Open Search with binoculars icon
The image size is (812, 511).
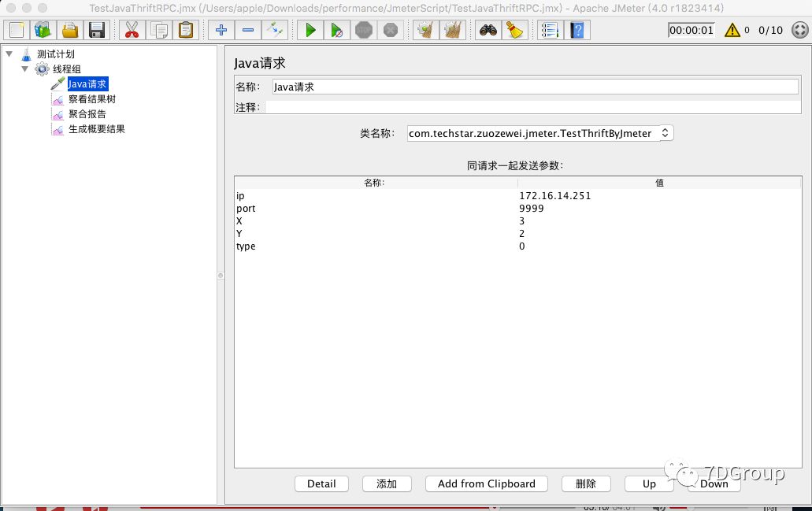pyautogui.click(x=488, y=30)
